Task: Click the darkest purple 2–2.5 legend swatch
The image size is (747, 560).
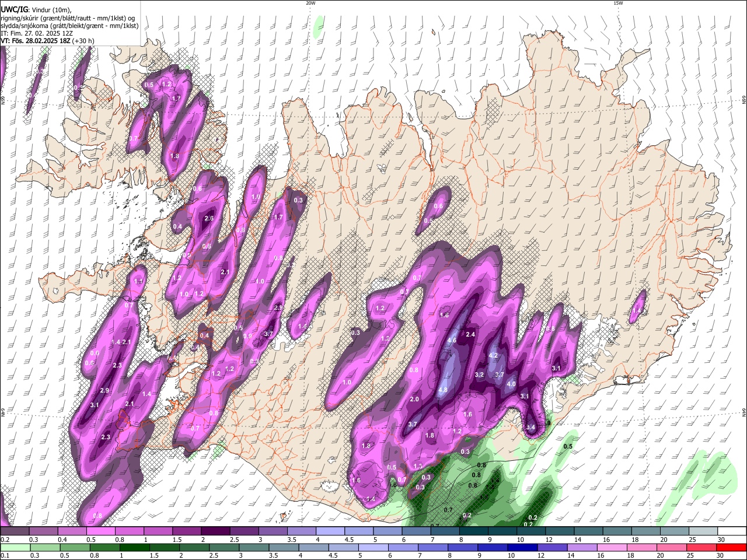Action: [215, 531]
